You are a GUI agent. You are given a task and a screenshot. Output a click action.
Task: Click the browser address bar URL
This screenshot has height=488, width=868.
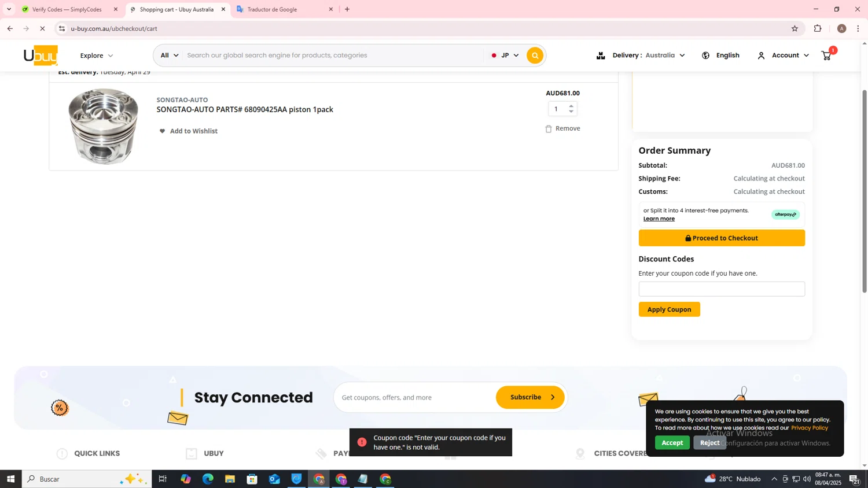pos(114,28)
